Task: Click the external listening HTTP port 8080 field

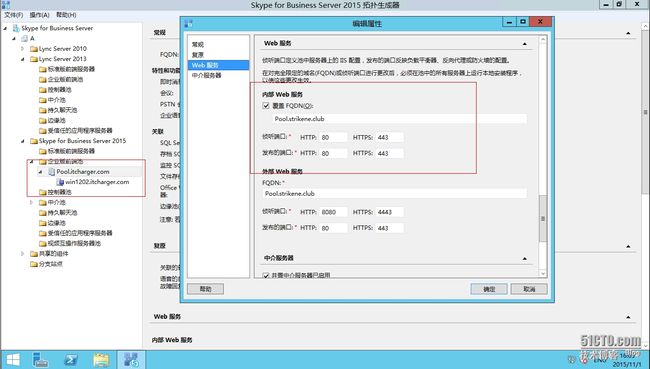Action: (334, 212)
